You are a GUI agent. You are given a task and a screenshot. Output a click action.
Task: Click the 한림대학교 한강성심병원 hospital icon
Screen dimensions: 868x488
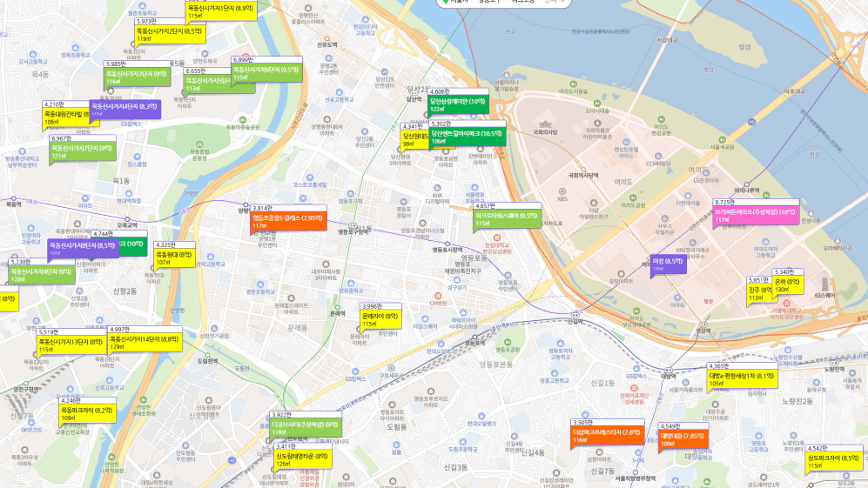pos(497,238)
